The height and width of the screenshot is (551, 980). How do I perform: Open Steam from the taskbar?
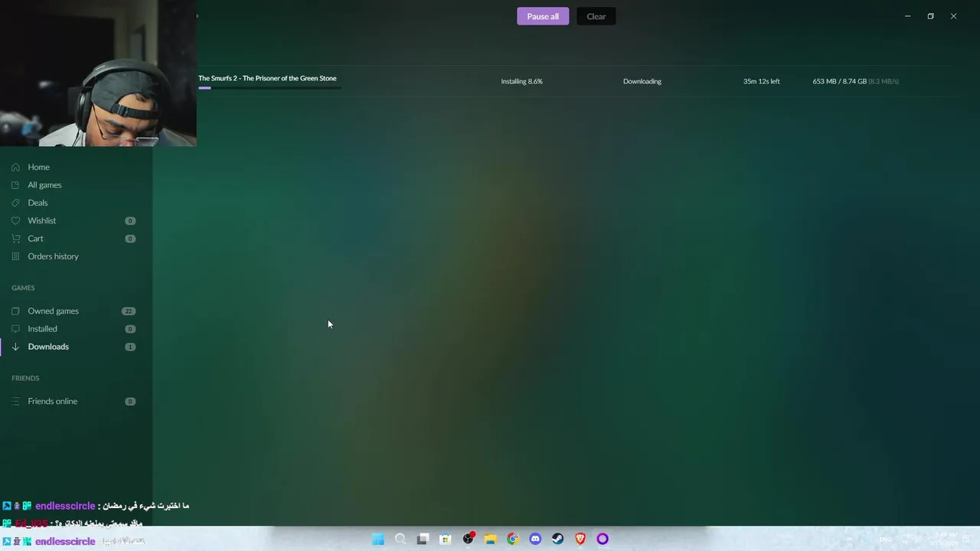tap(557, 539)
